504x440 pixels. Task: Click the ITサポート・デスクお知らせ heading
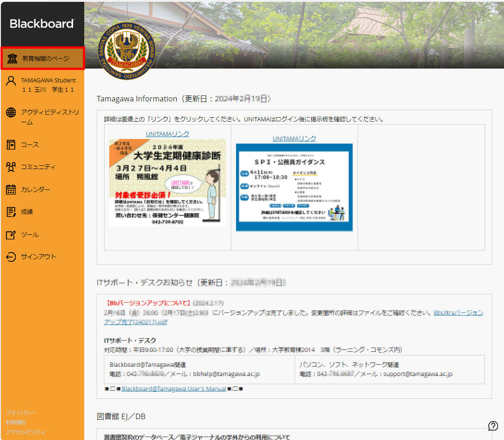click(x=145, y=283)
